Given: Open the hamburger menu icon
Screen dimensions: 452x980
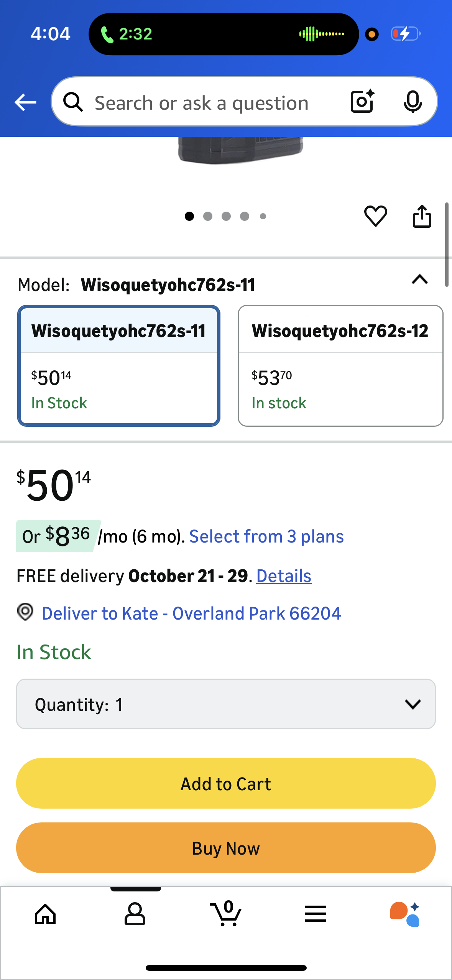Looking at the screenshot, I should [x=316, y=914].
